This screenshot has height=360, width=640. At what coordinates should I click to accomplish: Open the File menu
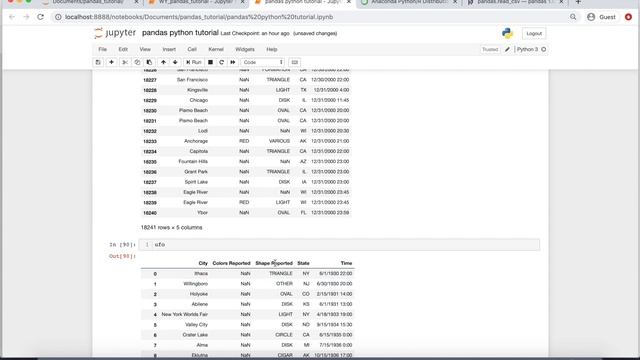102,49
